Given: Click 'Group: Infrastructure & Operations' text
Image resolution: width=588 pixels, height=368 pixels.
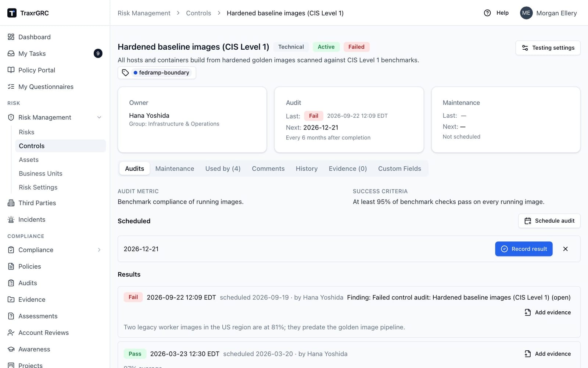Looking at the screenshot, I should (174, 124).
